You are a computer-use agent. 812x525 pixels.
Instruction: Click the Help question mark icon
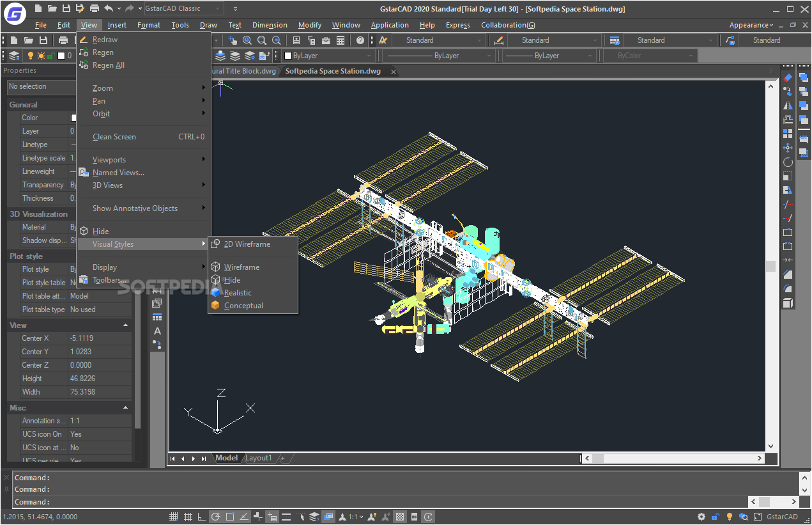tap(360, 40)
